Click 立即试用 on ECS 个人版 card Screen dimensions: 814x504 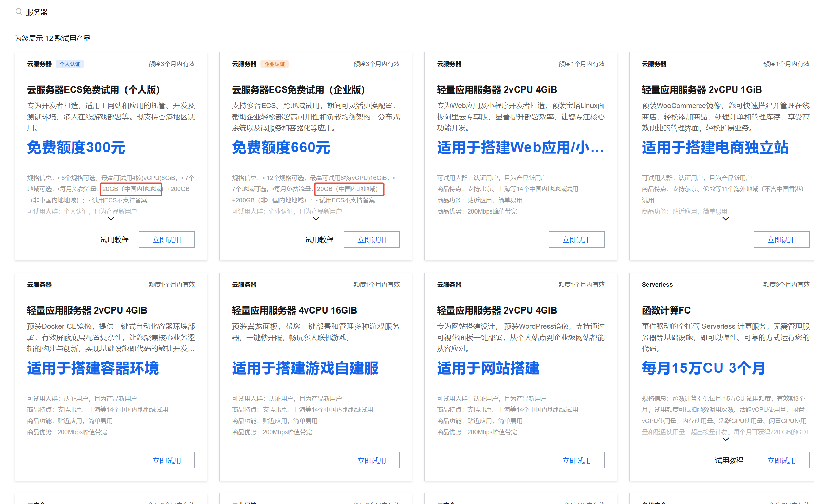[167, 240]
